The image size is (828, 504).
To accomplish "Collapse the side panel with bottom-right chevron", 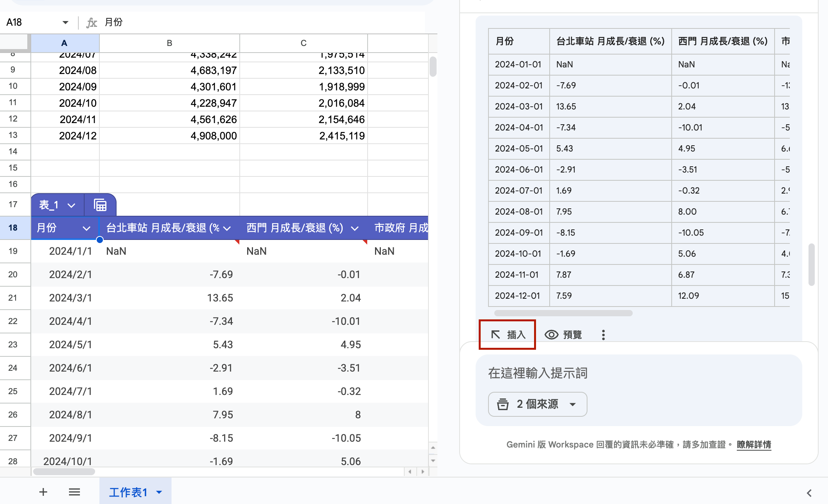I will pos(809,493).
